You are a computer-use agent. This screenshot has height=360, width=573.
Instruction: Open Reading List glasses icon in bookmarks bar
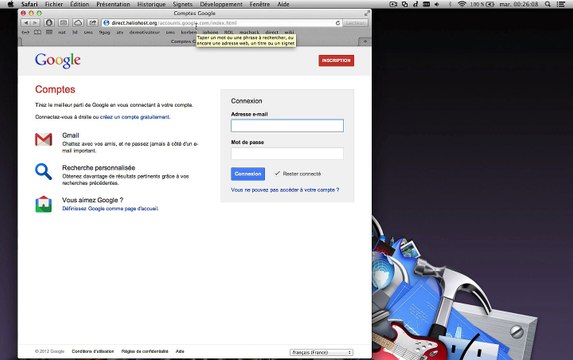click(x=25, y=32)
